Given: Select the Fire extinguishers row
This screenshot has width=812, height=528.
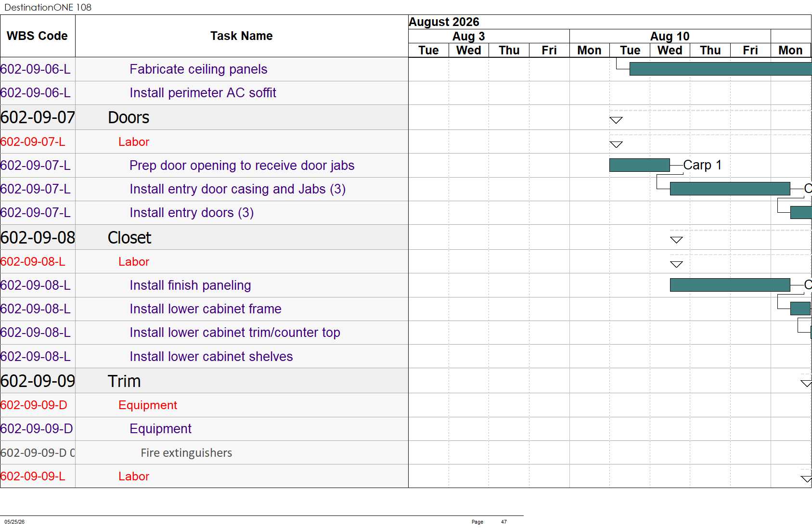Looking at the screenshot, I should (x=186, y=453).
